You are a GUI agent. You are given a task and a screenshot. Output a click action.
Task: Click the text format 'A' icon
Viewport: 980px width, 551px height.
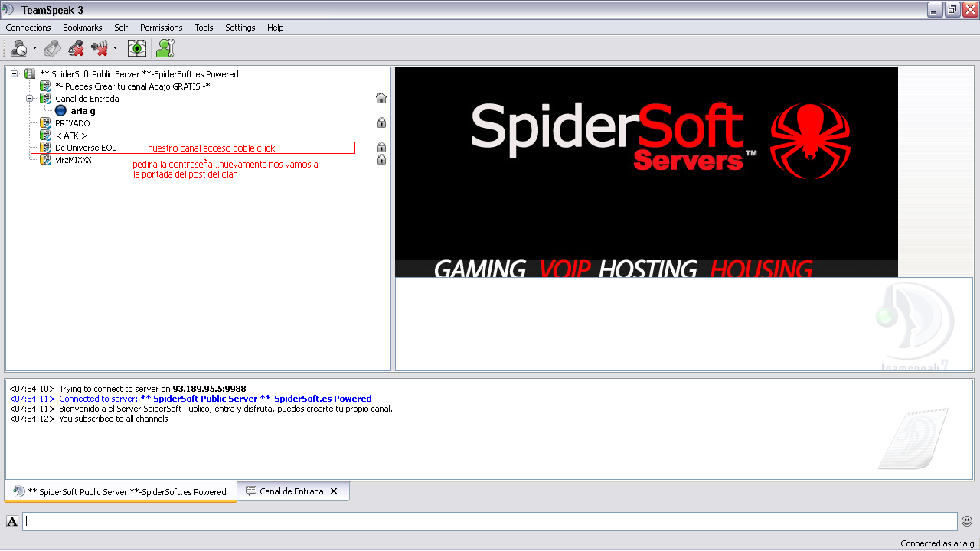(x=12, y=521)
